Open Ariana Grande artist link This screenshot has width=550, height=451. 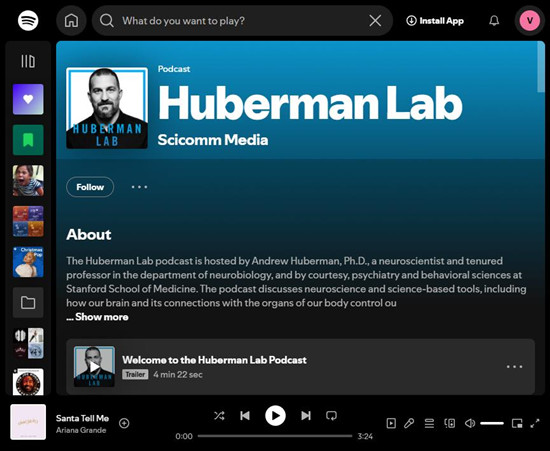click(81, 430)
